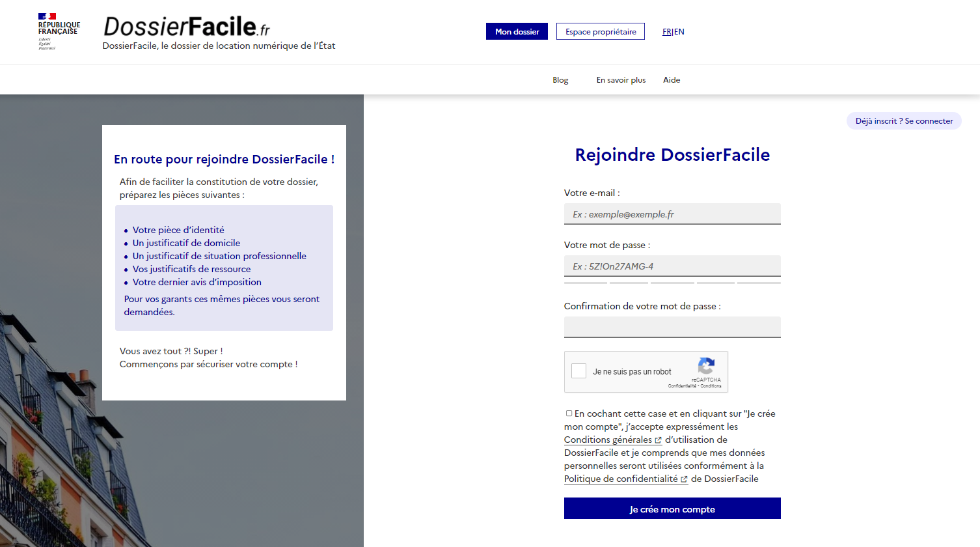980x547 pixels.
Task: Click the République Française logo
Action: (x=59, y=31)
